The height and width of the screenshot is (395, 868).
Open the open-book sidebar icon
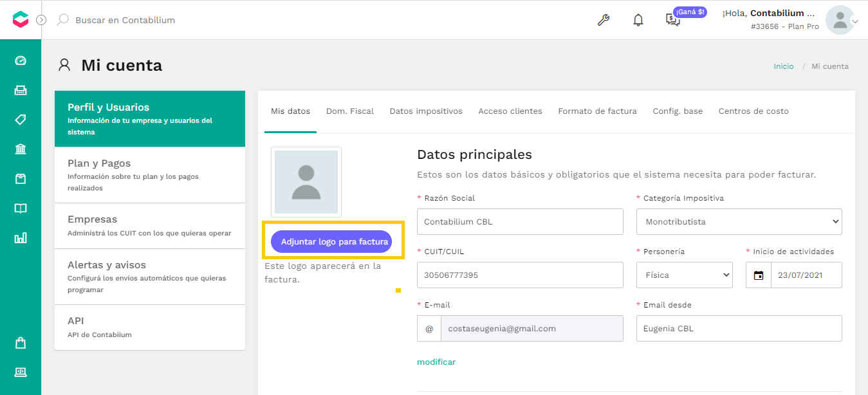point(21,208)
